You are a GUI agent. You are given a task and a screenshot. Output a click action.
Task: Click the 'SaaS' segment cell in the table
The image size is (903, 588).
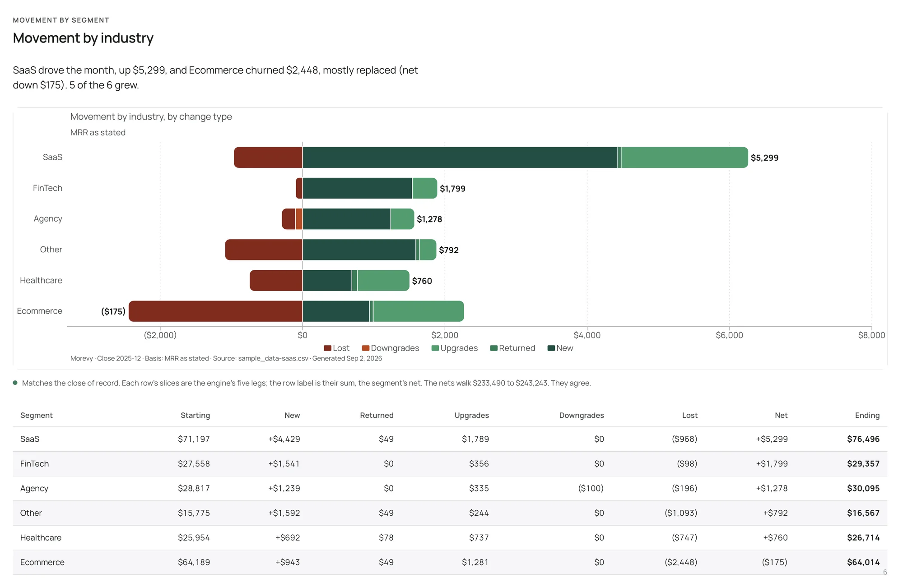[x=30, y=439]
